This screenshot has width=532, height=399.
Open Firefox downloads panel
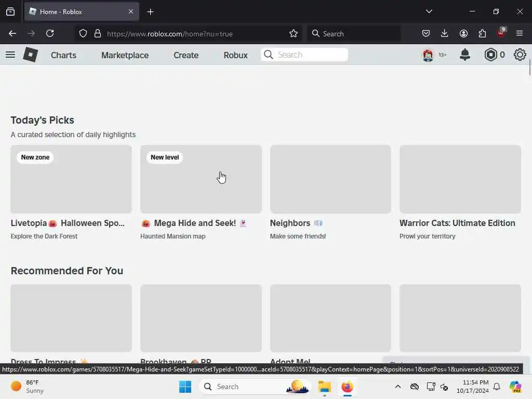coord(445,33)
